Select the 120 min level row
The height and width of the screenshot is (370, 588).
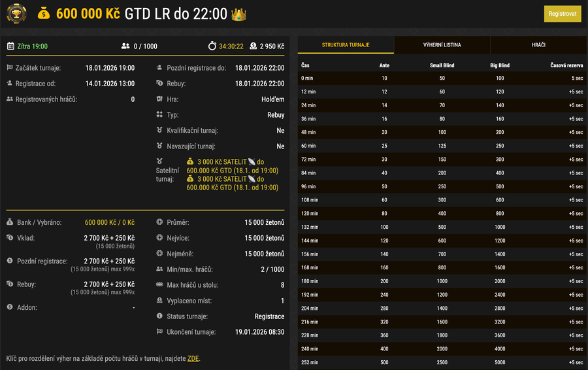point(442,214)
